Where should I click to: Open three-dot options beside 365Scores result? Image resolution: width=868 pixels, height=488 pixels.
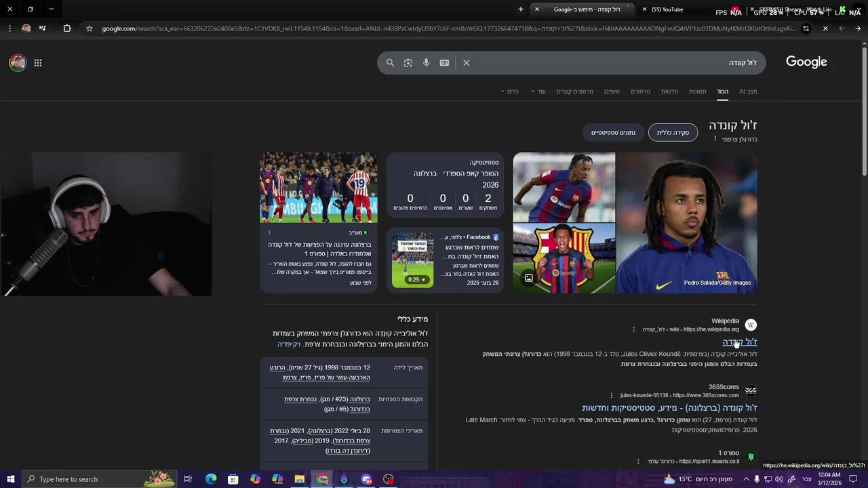[612, 395]
